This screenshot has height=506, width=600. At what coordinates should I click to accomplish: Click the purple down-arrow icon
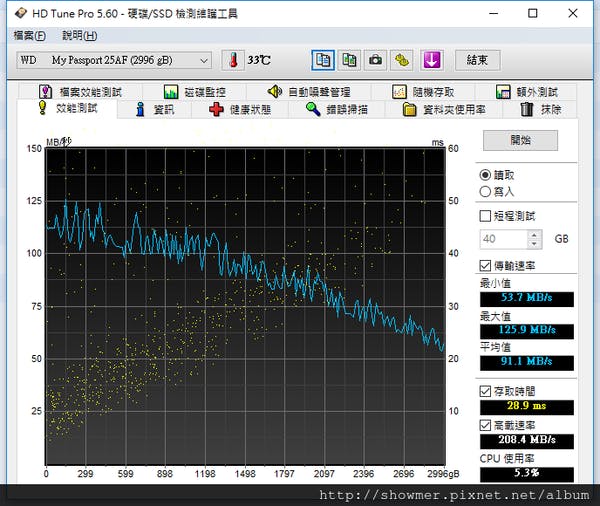coord(431,60)
